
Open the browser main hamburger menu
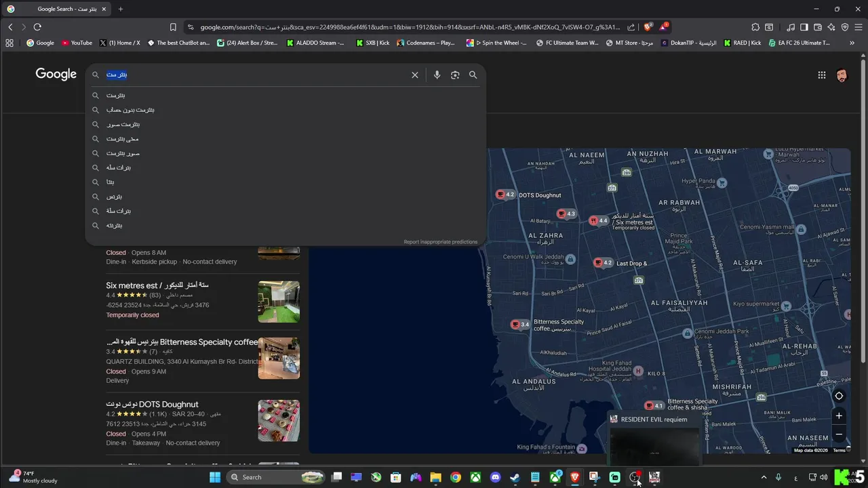[x=859, y=27]
